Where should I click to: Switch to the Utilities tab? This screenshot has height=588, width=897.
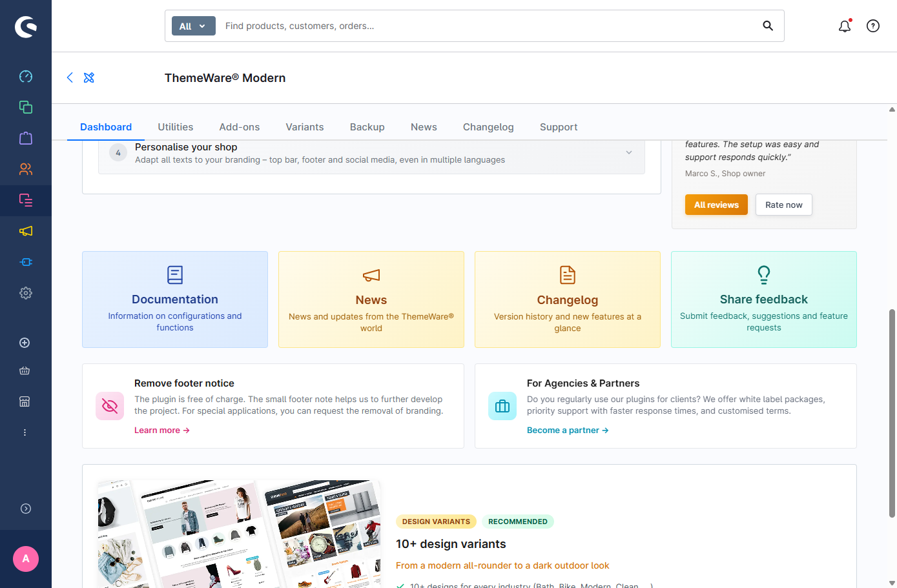(176, 127)
